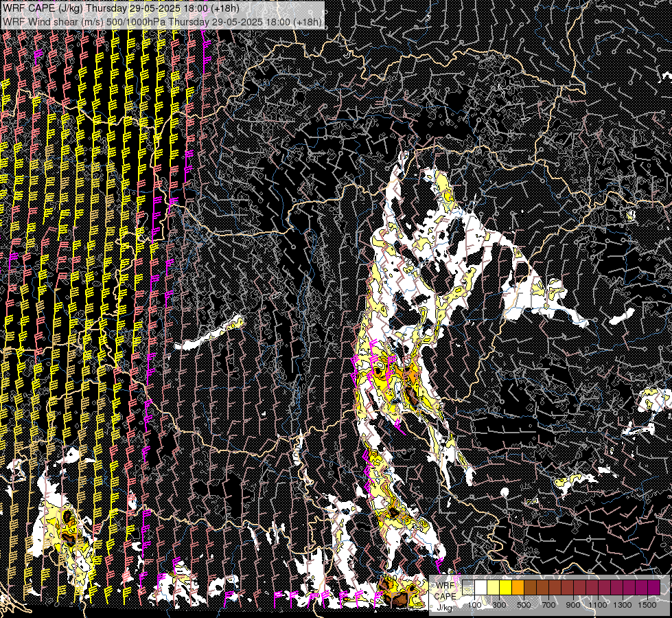672x618 pixels.
Task: Click the legend label 1500
Action: coord(647,605)
